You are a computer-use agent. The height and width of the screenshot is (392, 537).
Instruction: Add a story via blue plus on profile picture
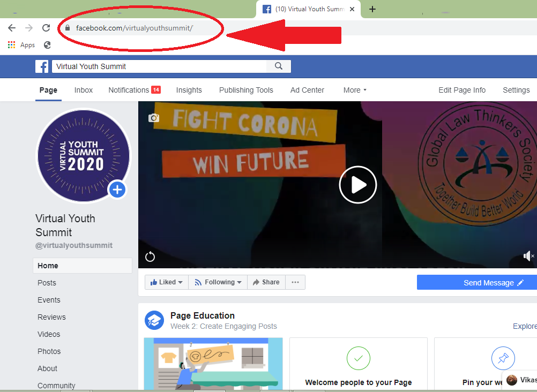[117, 190]
